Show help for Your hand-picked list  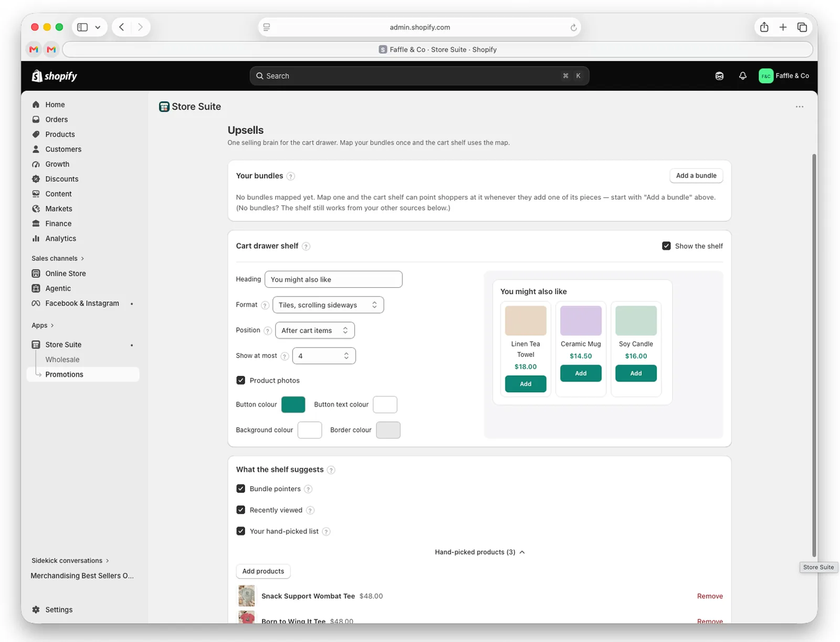tap(326, 532)
